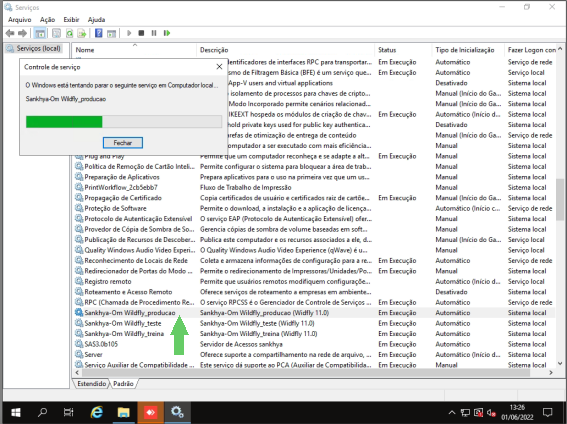
Task: Open the Ajuda menu
Action: coord(97,20)
